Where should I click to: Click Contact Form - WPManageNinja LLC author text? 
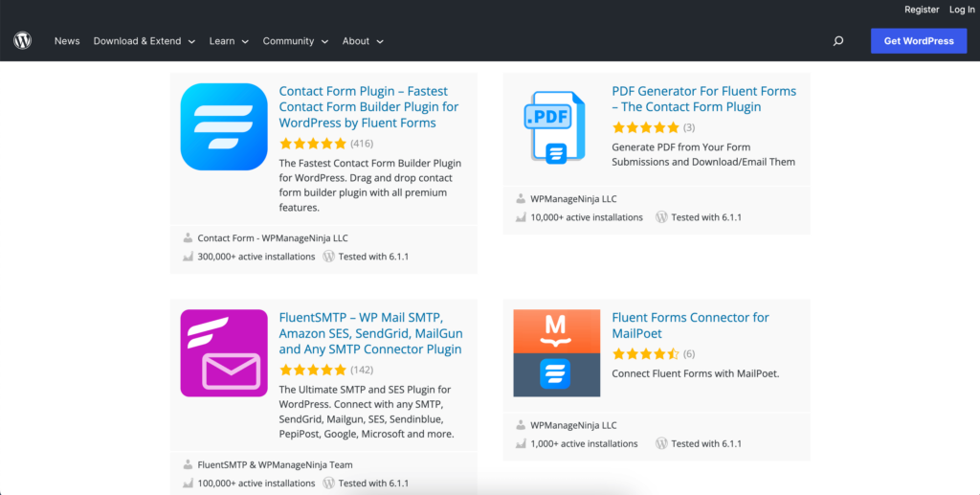coord(273,238)
